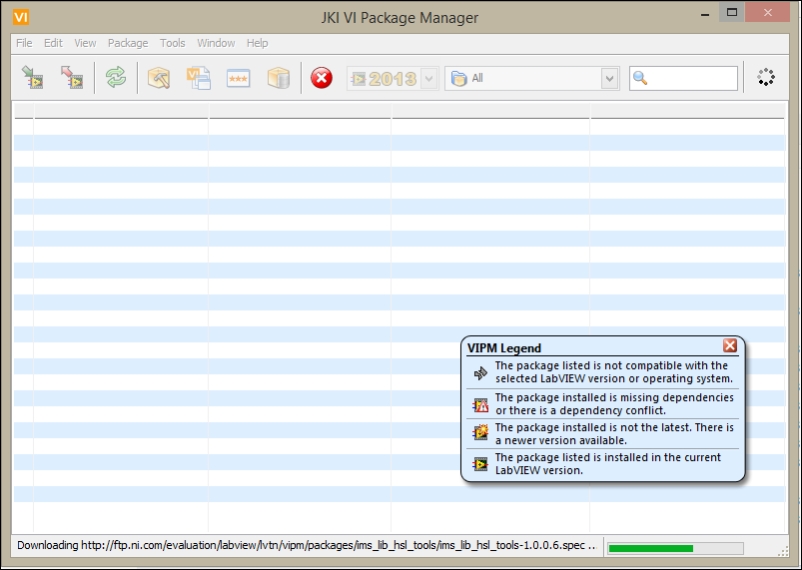802x570 pixels.
Task: Click the 'not compatible with the selected LabVIEW' text
Action: click(x=614, y=372)
